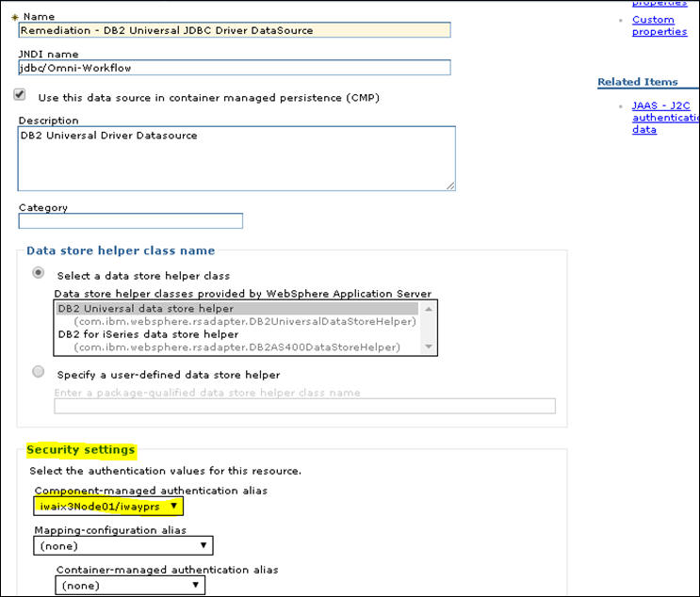Click the Name input field
The width and height of the screenshot is (700, 597).
(x=235, y=30)
